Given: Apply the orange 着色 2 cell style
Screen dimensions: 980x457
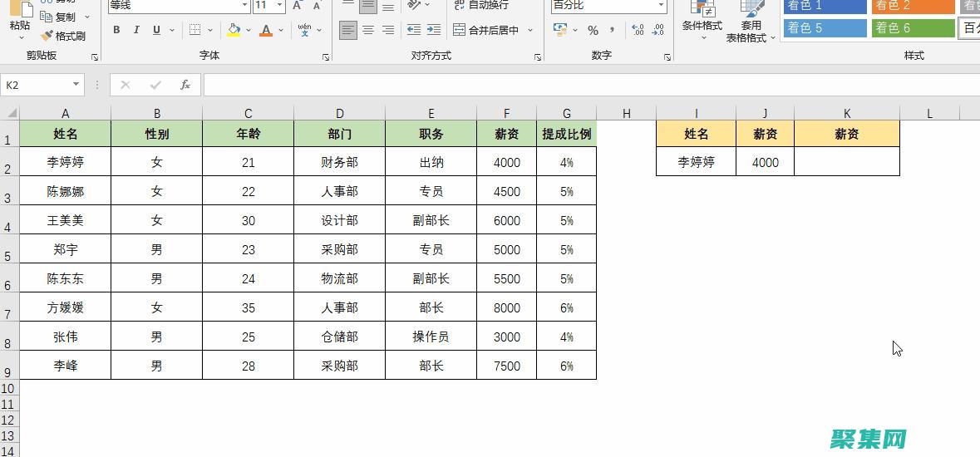Looking at the screenshot, I should click(x=914, y=6).
